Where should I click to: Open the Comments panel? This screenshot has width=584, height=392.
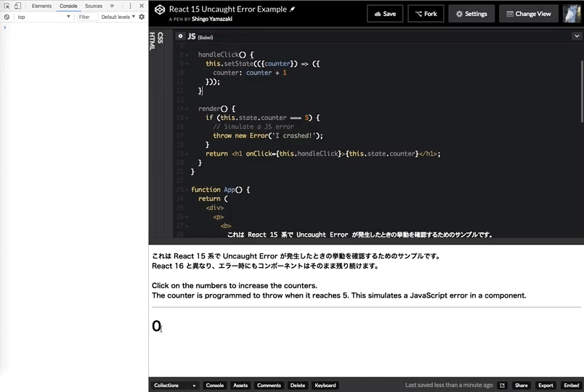click(x=269, y=385)
